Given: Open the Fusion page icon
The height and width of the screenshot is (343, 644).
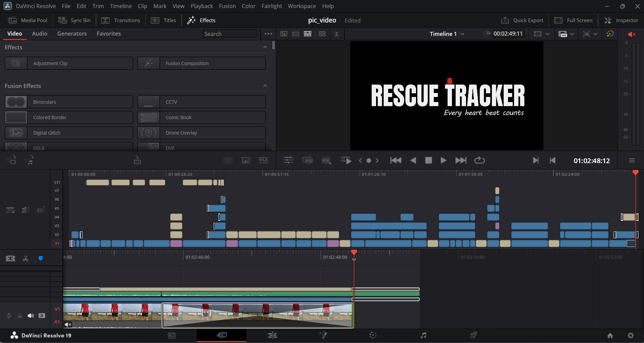Looking at the screenshot, I should tap(323, 335).
